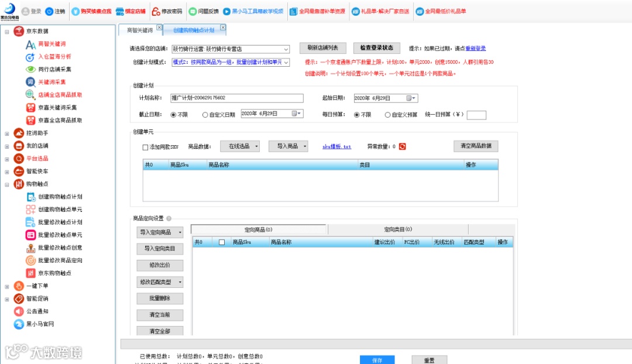Open 京东购物触点 in sidebar
This screenshot has height=364, width=632.
coord(54,273)
